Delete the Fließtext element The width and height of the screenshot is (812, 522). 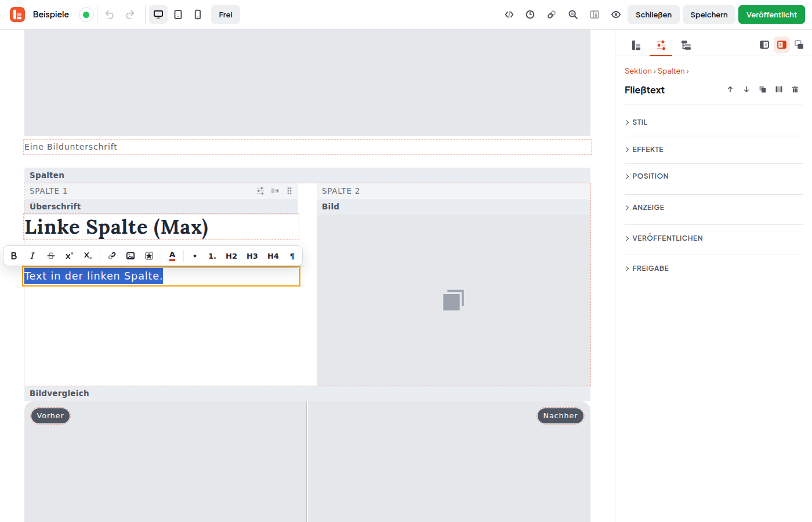coord(795,89)
